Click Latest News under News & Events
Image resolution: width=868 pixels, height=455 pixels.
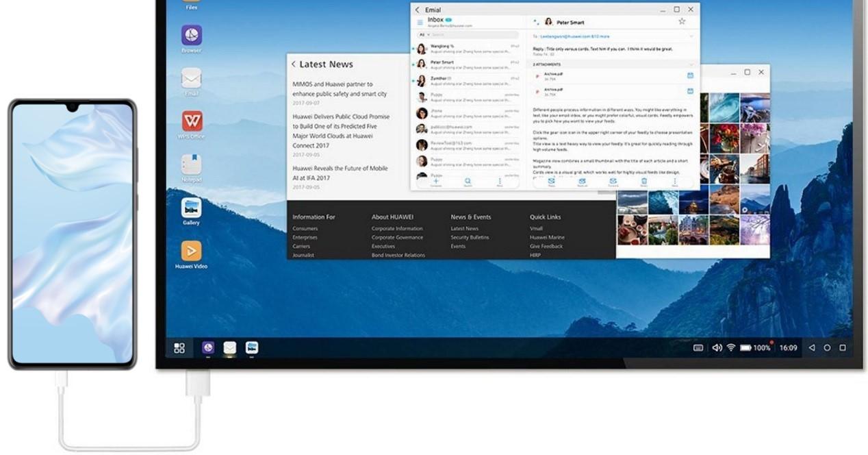(465, 228)
